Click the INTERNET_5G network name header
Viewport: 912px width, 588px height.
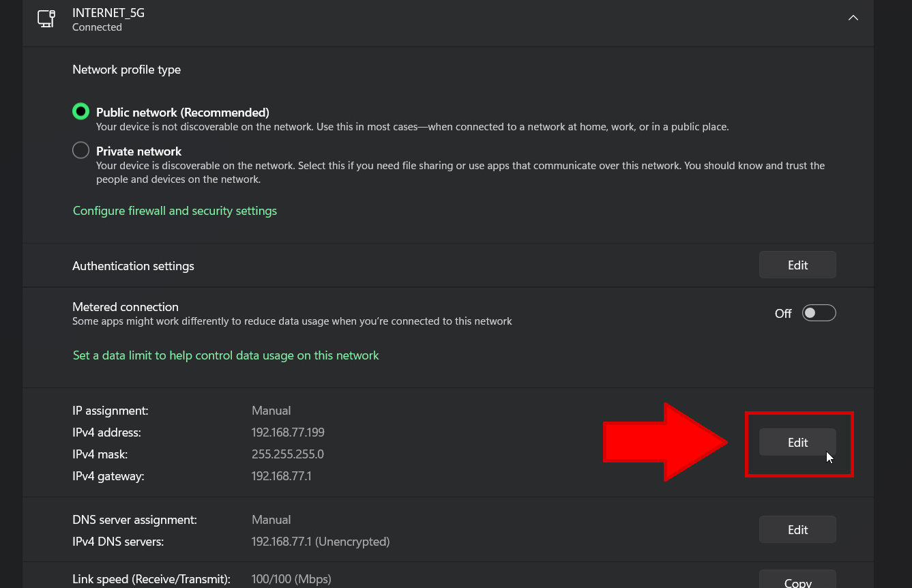(x=108, y=13)
